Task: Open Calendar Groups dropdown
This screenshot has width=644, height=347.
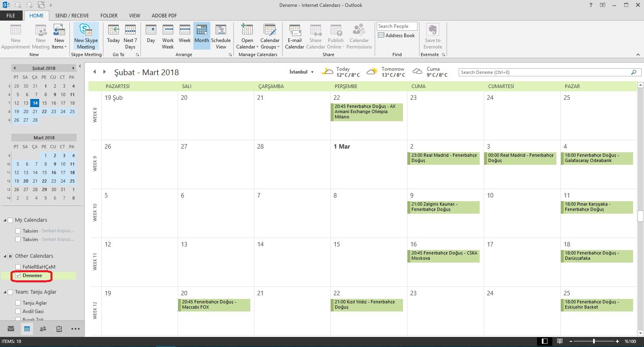Action: [270, 36]
